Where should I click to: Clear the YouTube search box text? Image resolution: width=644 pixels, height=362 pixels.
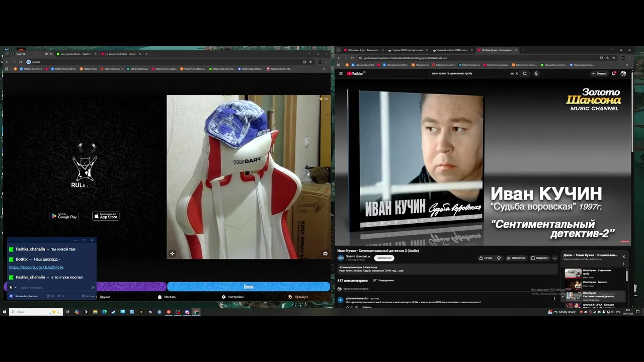pos(516,73)
